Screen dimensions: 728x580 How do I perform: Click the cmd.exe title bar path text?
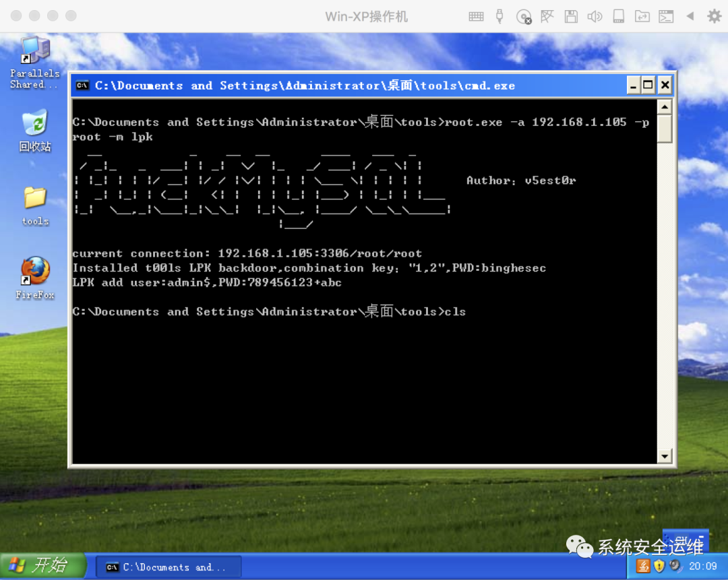(305, 86)
